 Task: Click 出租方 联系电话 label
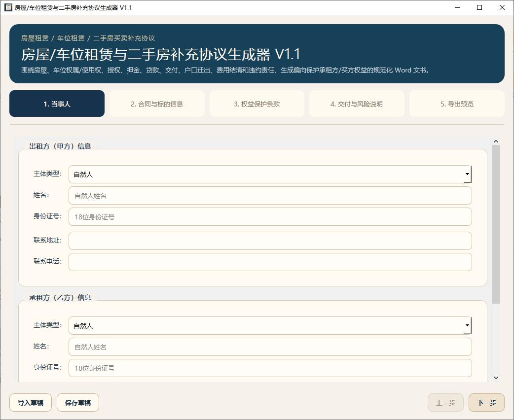(x=47, y=261)
